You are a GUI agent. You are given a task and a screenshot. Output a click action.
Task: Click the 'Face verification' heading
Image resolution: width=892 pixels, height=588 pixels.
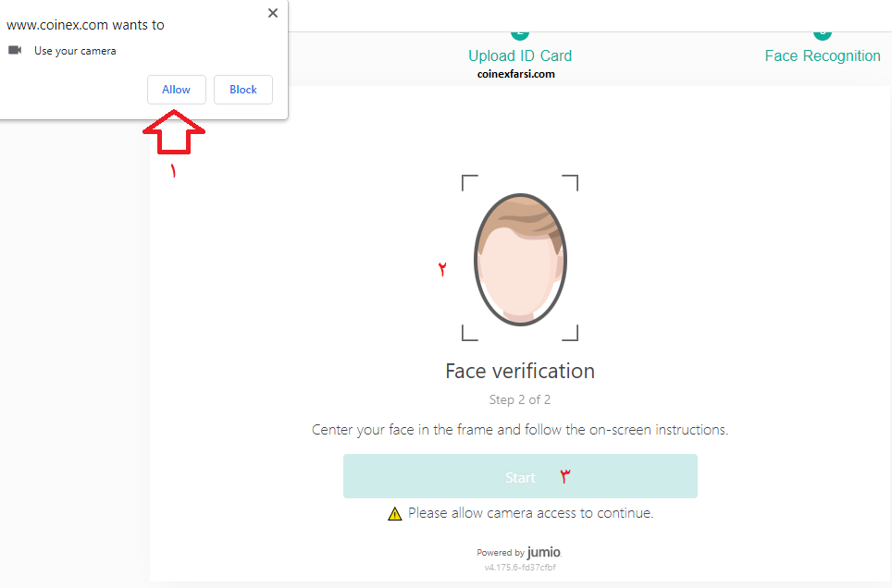pyautogui.click(x=520, y=372)
